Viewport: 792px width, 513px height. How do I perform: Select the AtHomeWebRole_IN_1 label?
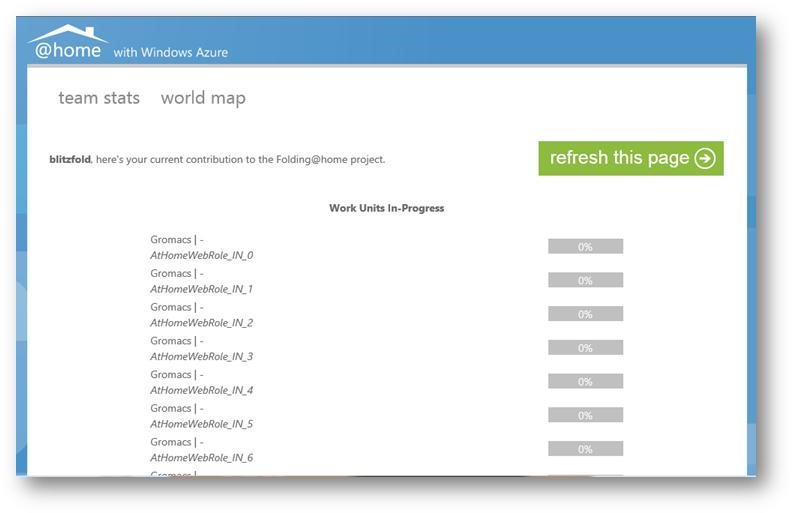(202, 289)
